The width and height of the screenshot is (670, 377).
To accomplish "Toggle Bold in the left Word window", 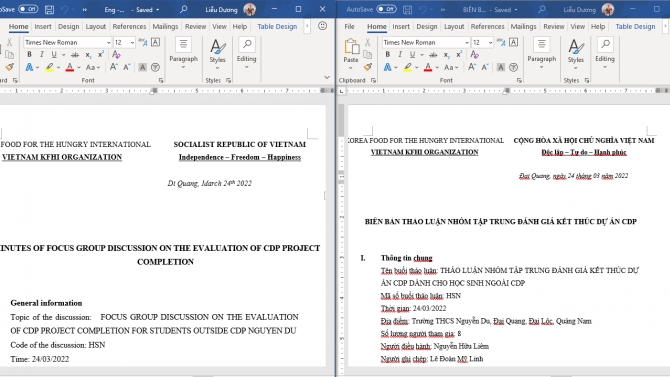I will [29, 55].
